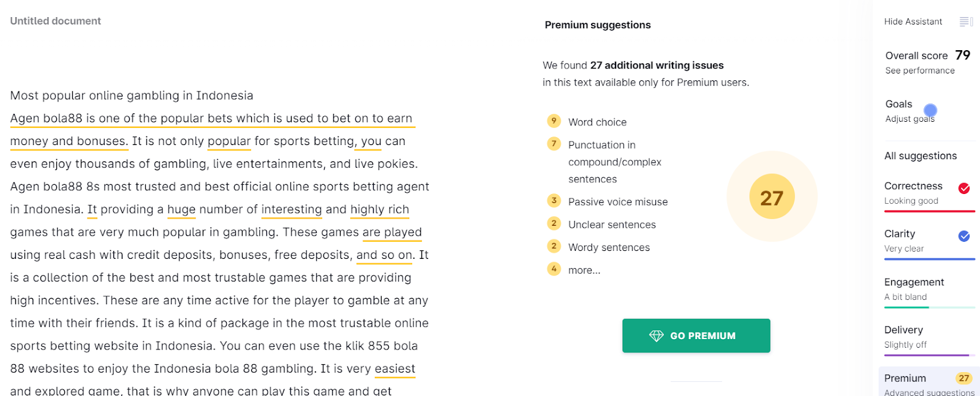This screenshot has width=980, height=396.
Task: Click the Wordy sentences suggestion
Action: point(609,247)
